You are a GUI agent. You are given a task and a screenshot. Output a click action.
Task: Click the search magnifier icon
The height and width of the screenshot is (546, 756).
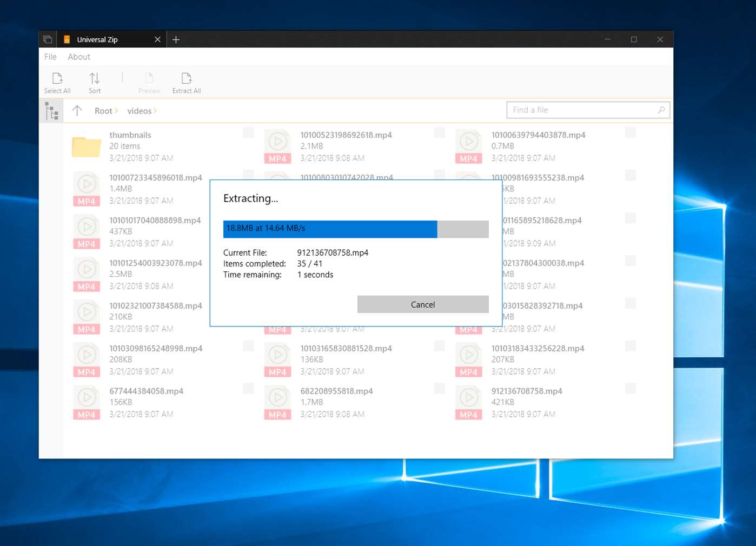(x=661, y=110)
